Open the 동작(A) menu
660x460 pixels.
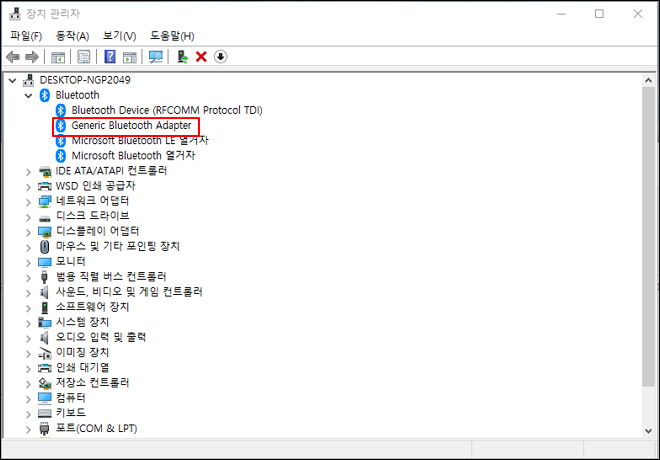pos(72,36)
